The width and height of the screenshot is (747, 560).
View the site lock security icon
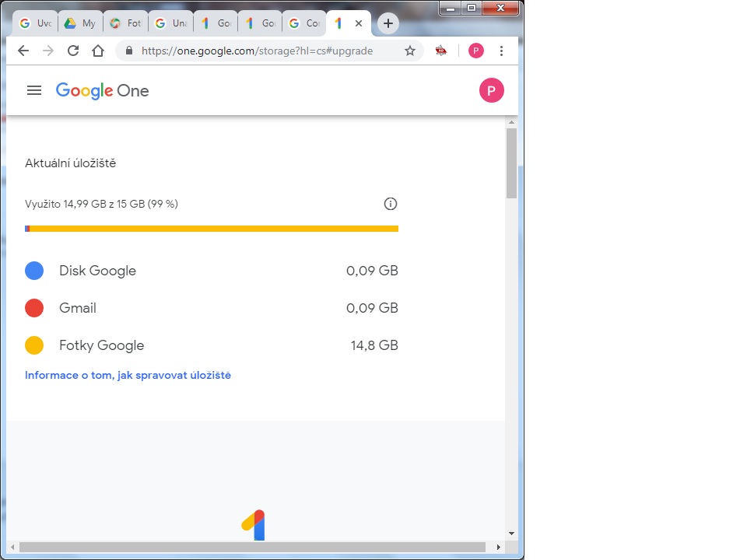(x=129, y=51)
